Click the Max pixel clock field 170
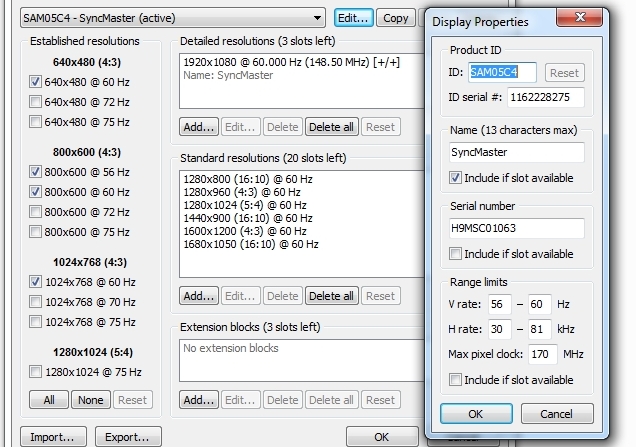 (543, 354)
